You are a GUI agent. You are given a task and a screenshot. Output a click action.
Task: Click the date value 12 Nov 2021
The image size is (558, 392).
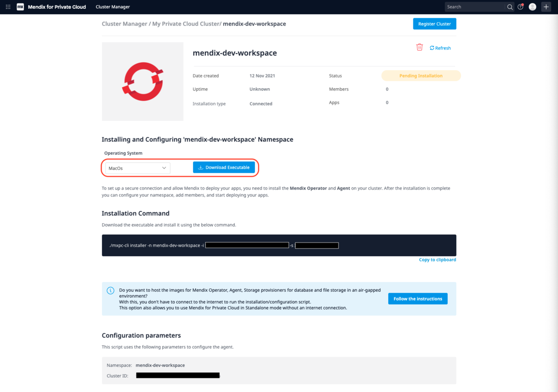click(262, 76)
